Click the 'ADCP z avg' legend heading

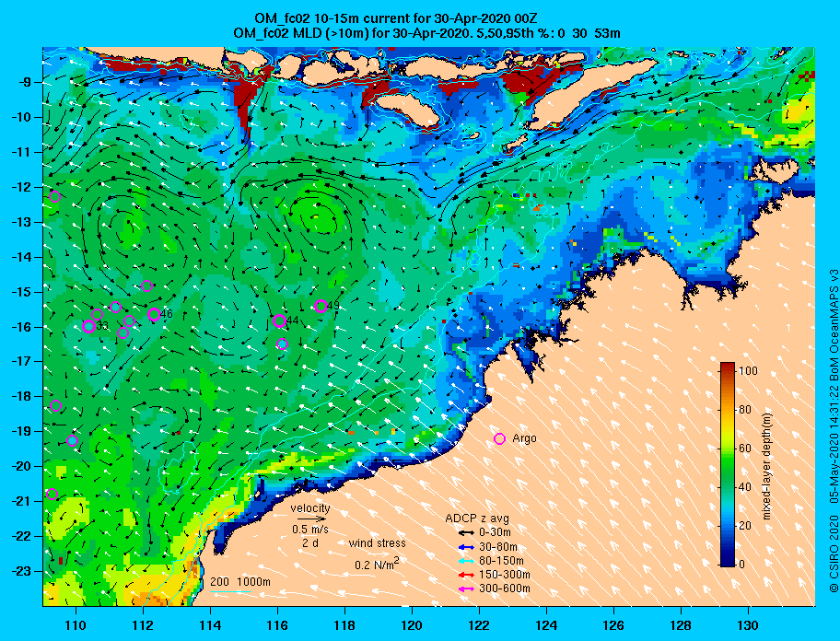477,519
